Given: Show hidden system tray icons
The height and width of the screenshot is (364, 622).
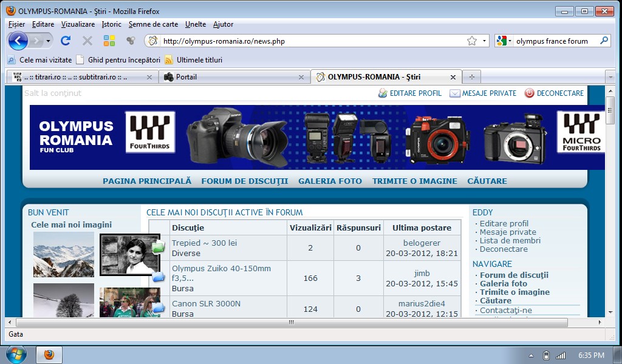Looking at the screenshot, I should coord(531,356).
